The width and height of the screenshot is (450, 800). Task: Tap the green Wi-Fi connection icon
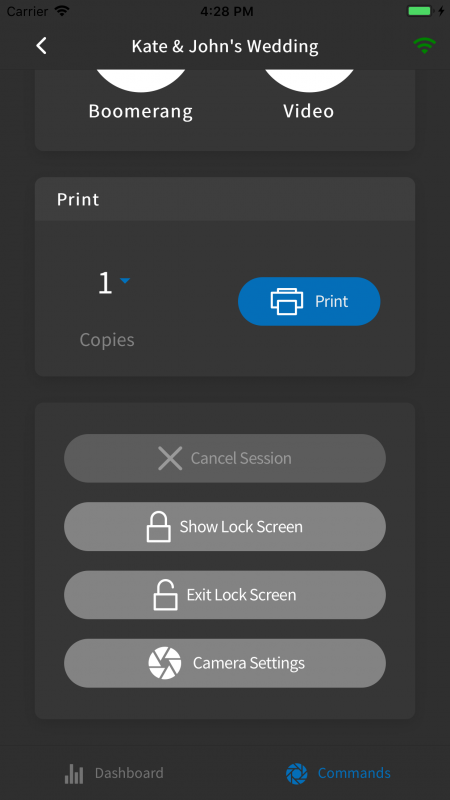[x=424, y=46]
